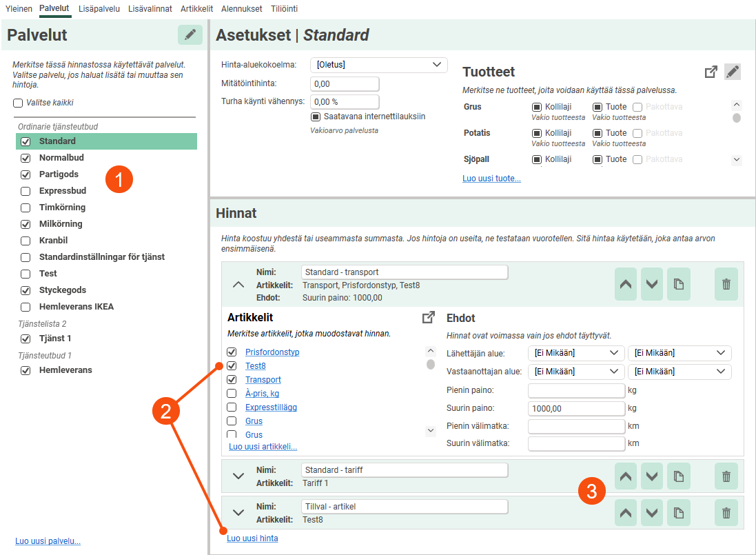
Task: Open the Hinta-aluekokoelma dropdown
Action: coord(378,65)
